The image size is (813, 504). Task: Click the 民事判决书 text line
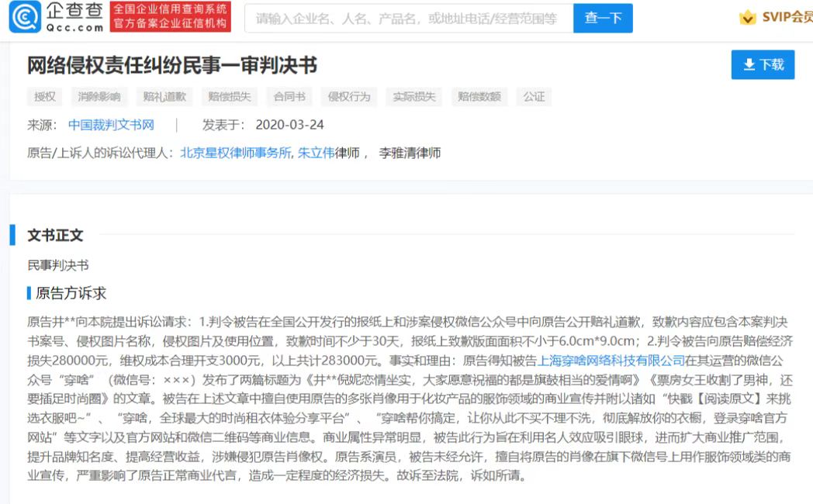pos(58,265)
